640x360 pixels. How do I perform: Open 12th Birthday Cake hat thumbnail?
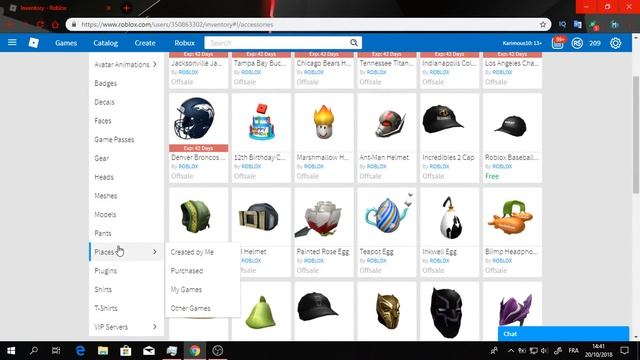(x=261, y=122)
